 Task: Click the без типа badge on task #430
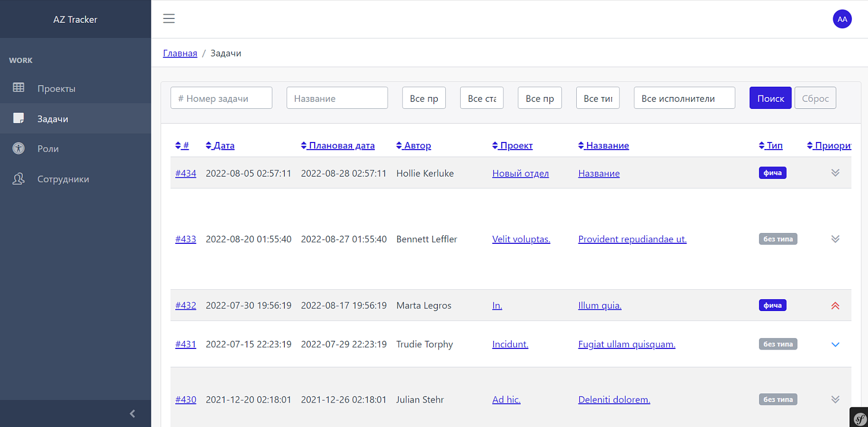click(778, 399)
